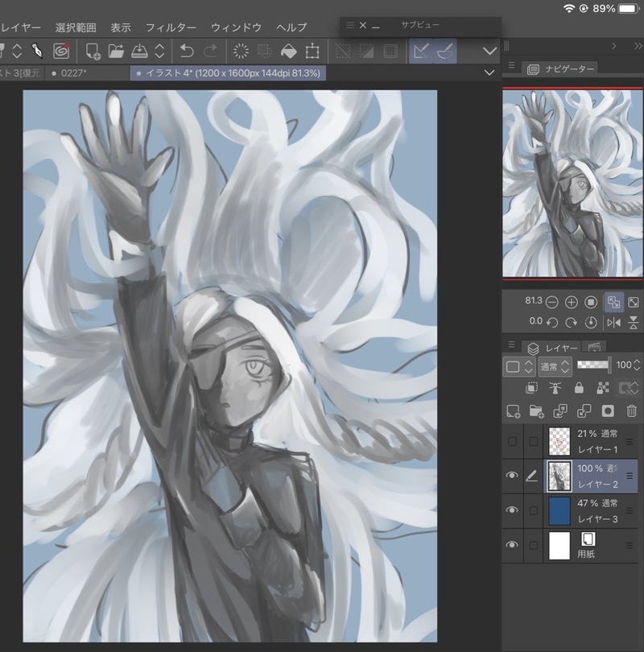Zoom in in the Navigator panel
This screenshot has width=644, height=652.
(572, 303)
